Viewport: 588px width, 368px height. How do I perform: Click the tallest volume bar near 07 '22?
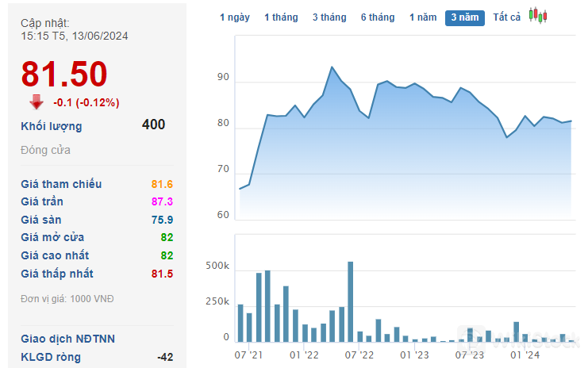[351, 301]
